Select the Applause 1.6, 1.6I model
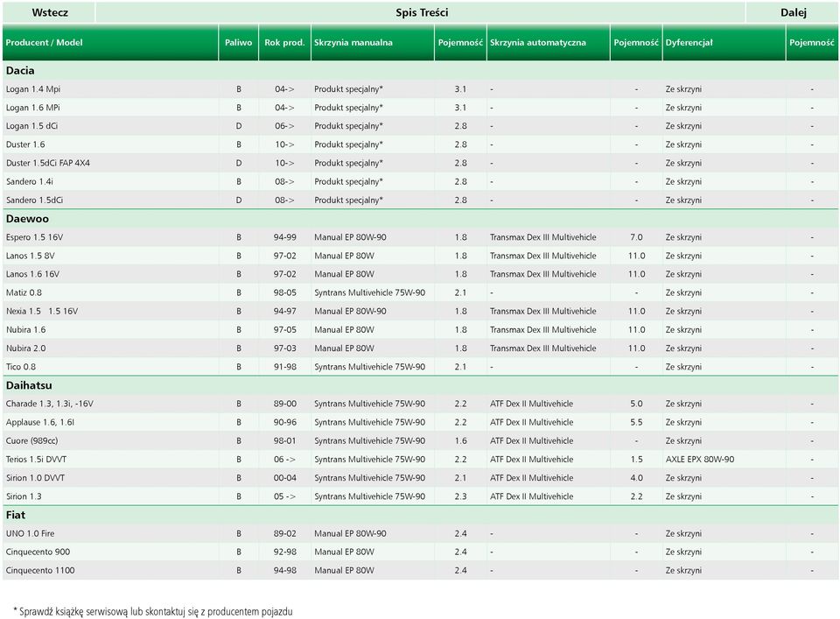Viewport: 840px width, 619px height. [x=39, y=422]
